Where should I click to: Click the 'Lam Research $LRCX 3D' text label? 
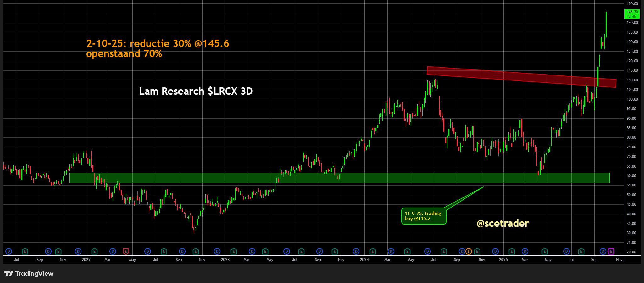(x=196, y=91)
